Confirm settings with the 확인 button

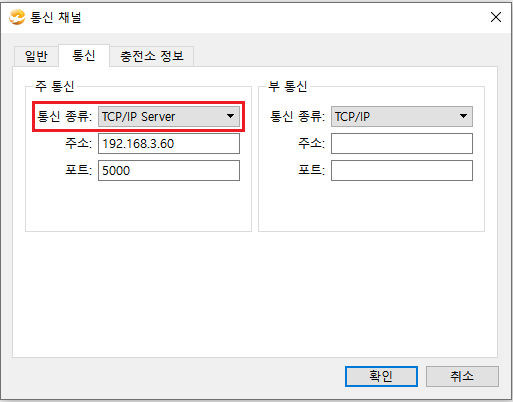(381, 377)
